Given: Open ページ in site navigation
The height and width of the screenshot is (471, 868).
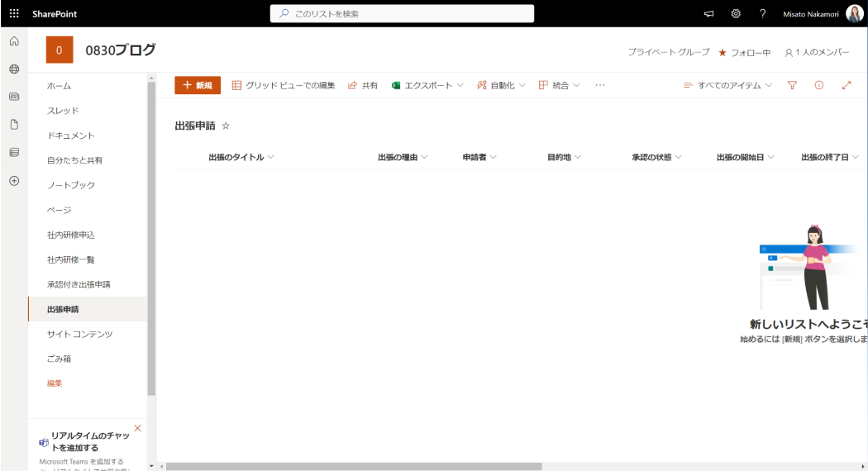Looking at the screenshot, I should click(x=60, y=210).
